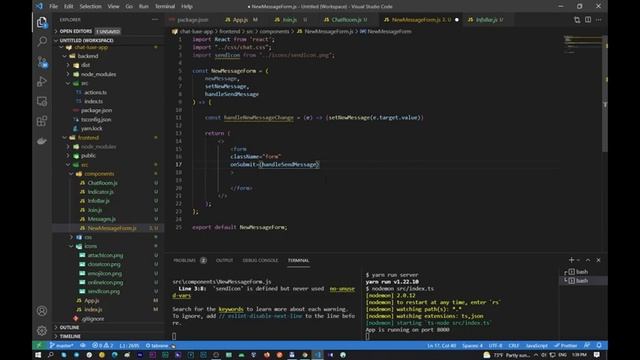Expand the backend node_modules folder
Screen dimensions: 640x360
(x=98, y=74)
